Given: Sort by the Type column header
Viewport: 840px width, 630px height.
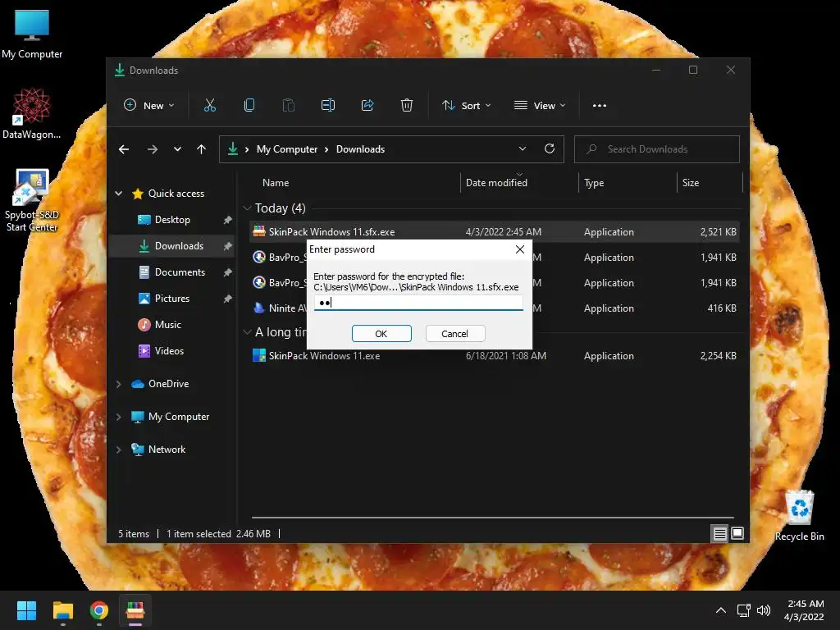Looking at the screenshot, I should point(594,183).
